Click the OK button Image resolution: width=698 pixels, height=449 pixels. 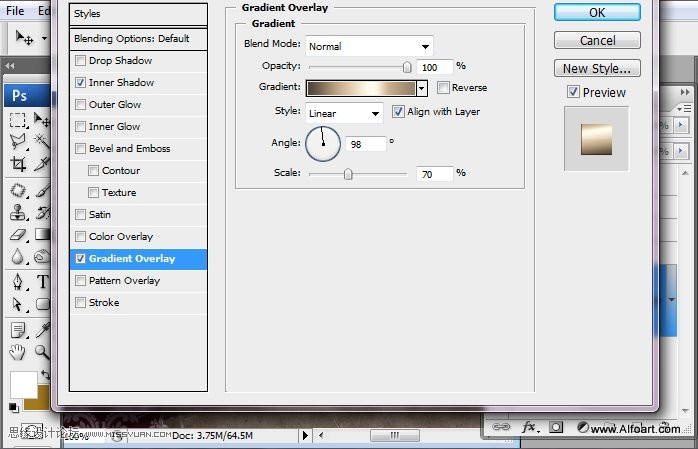597,12
